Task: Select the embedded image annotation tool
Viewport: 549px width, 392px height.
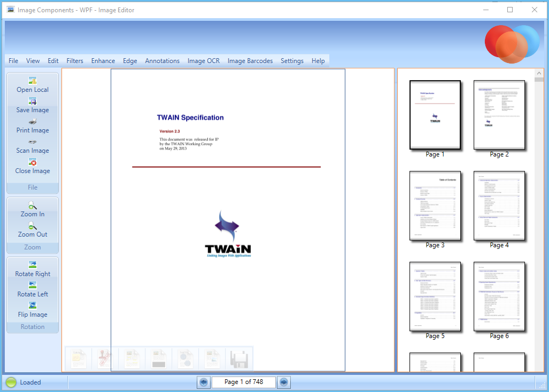Action: pos(212,358)
